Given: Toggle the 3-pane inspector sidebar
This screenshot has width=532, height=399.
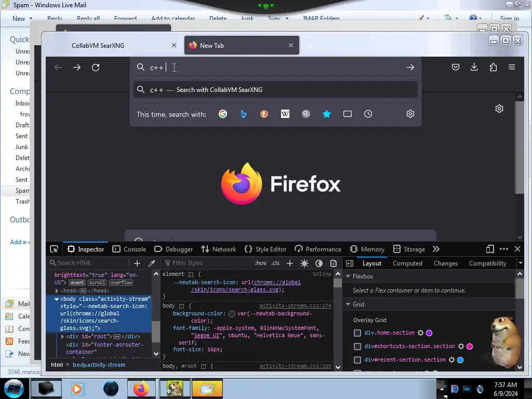Looking at the screenshot, I should tap(350, 263).
